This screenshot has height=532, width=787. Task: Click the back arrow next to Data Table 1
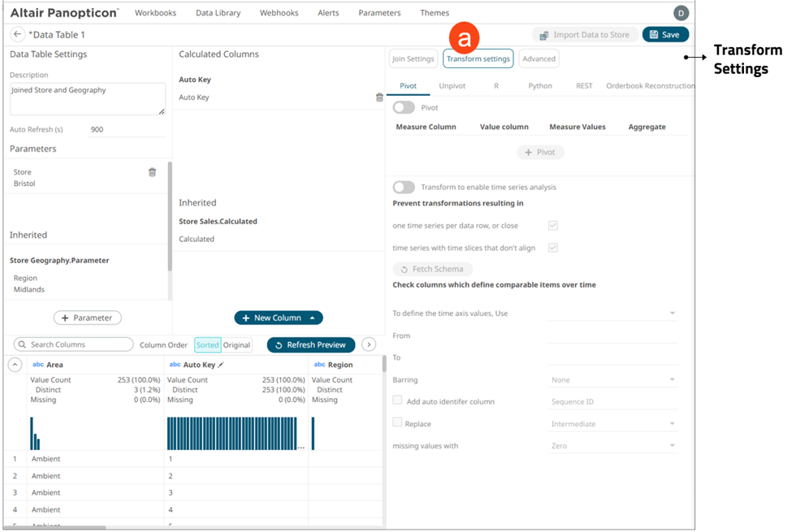17,35
